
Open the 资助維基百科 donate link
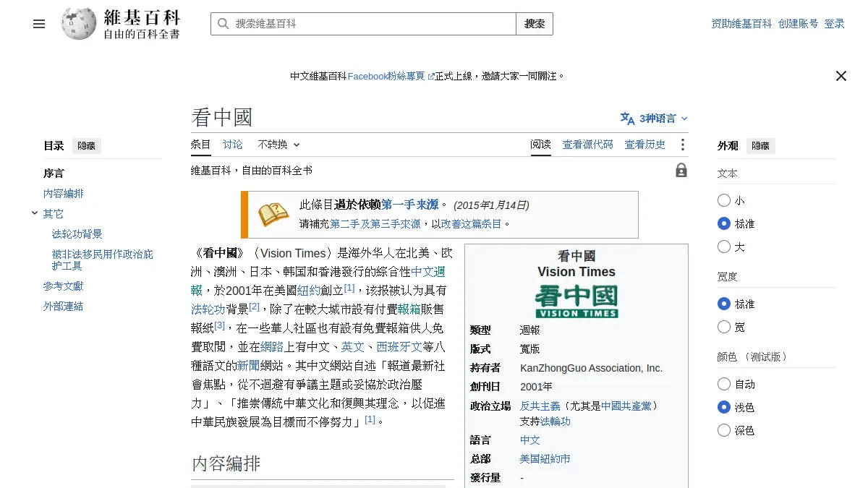tap(741, 24)
